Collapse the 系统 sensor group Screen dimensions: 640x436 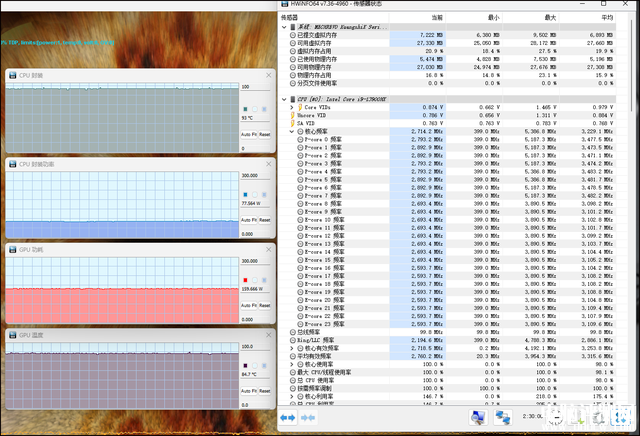coord(284,27)
